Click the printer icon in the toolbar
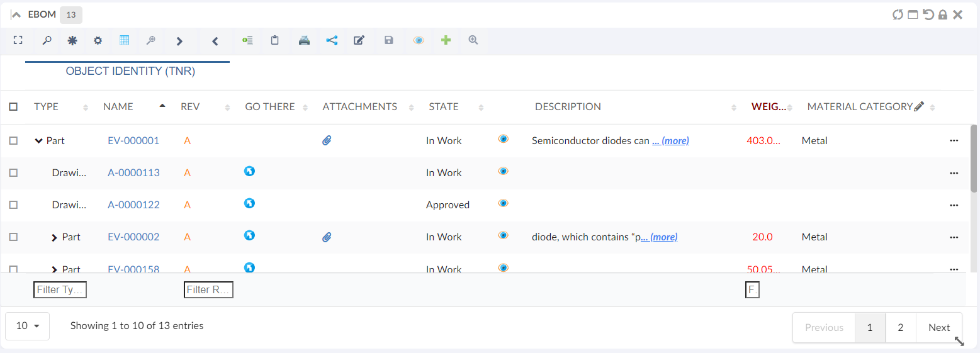 (304, 40)
